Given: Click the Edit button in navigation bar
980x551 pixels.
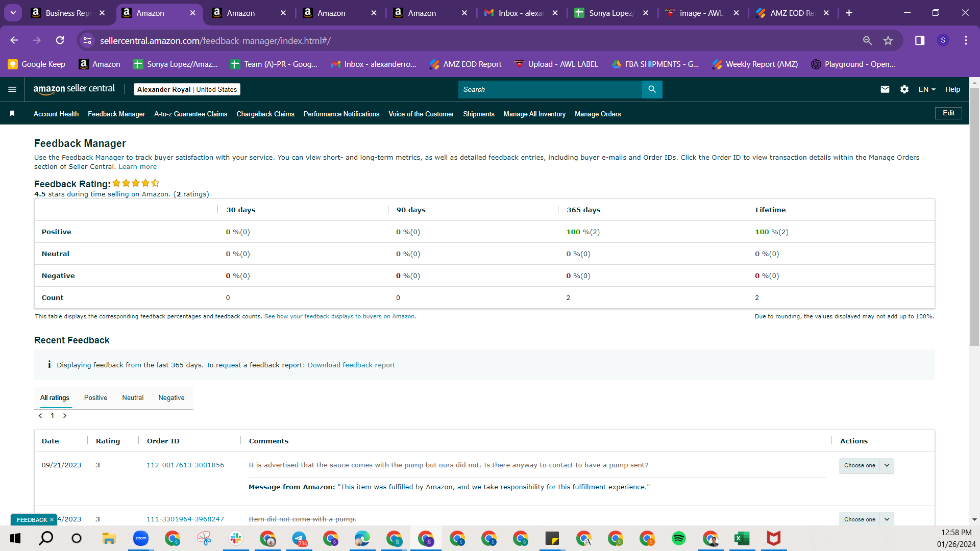Looking at the screenshot, I should coord(948,113).
